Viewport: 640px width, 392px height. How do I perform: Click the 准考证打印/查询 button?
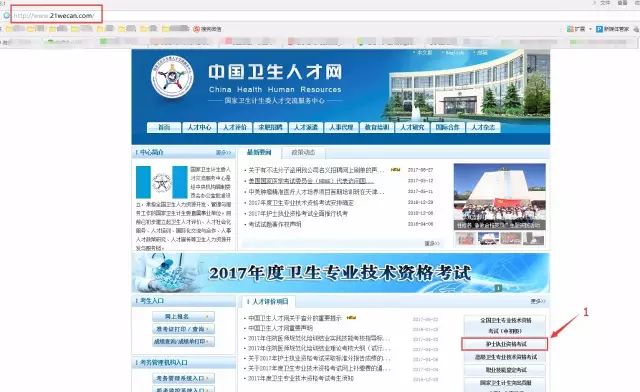(183, 329)
